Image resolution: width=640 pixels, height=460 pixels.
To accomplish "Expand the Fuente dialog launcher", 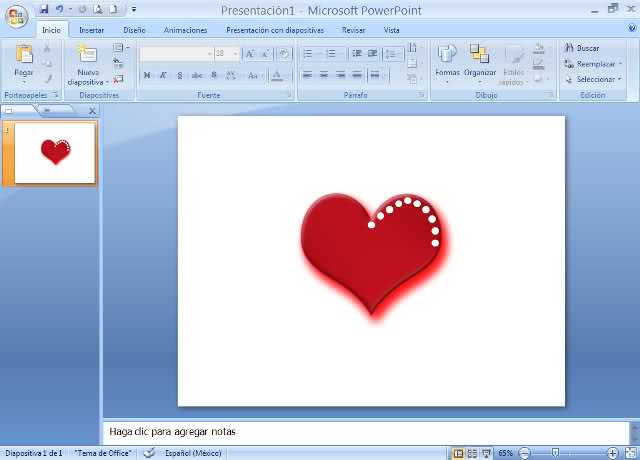I will pyautogui.click(x=289, y=95).
